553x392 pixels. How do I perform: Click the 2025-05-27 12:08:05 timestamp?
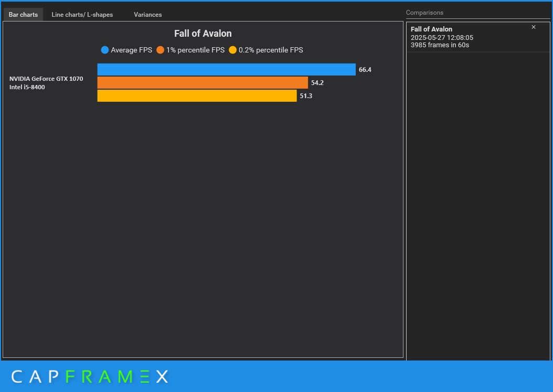tap(442, 37)
